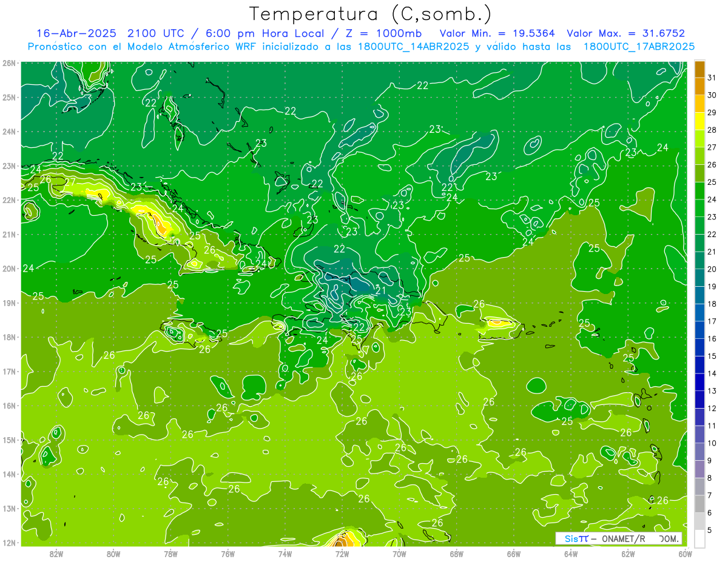
Task: Click the '24N' latitude axis label
Action: pyautogui.click(x=8, y=132)
